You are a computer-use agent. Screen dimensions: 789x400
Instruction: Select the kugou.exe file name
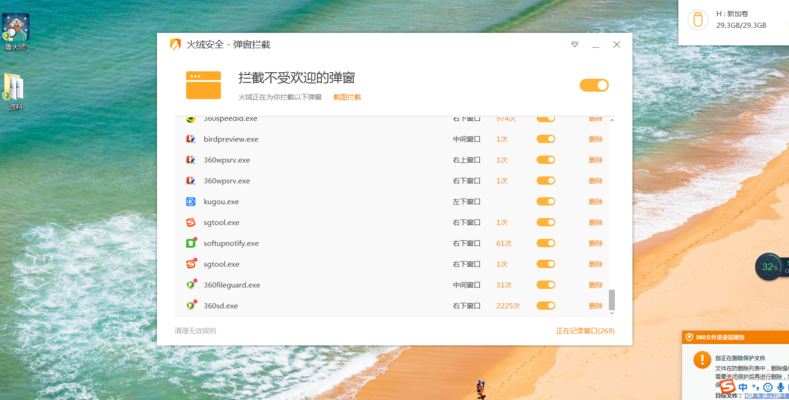click(x=221, y=201)
